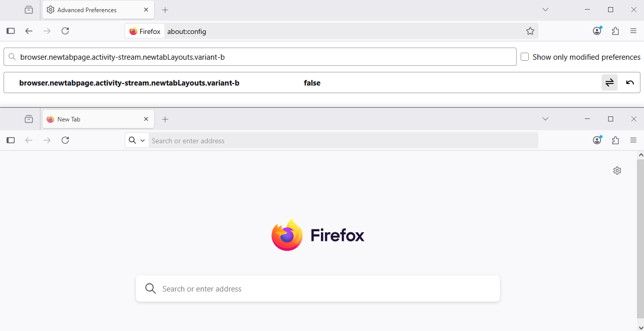Go back in Advanced Preferences window
Screen dimensions: 644x331
click(29, 31)
